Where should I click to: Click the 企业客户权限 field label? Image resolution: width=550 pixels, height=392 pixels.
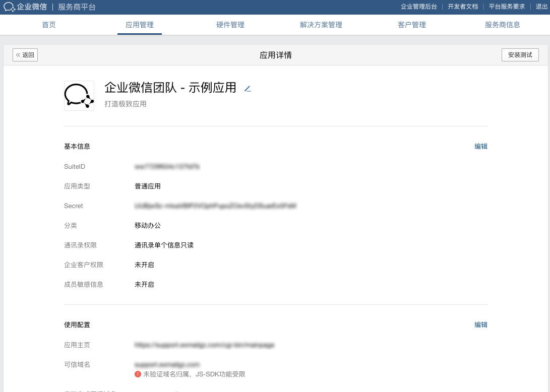point(84,265)
